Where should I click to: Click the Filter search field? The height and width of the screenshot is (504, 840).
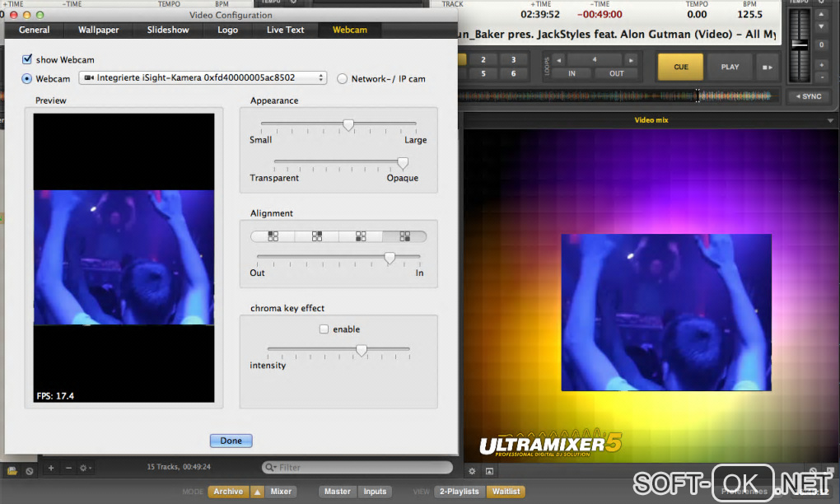pos(357,467)
